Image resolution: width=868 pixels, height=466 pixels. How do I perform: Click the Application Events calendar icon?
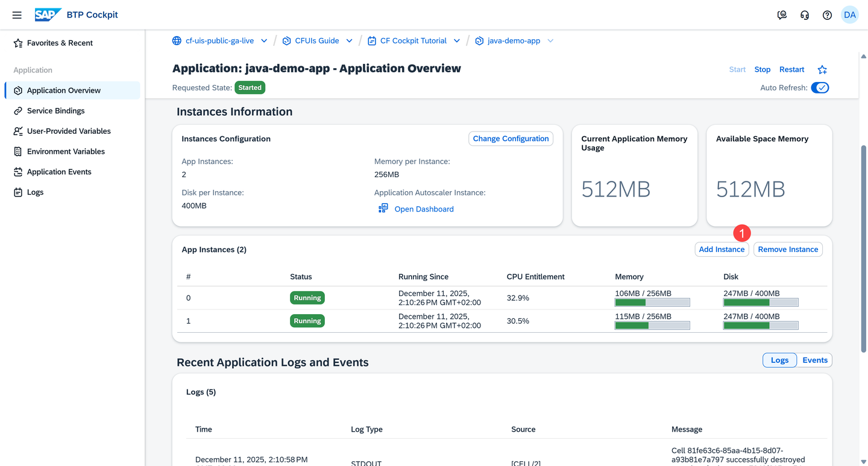pos(18,172)
